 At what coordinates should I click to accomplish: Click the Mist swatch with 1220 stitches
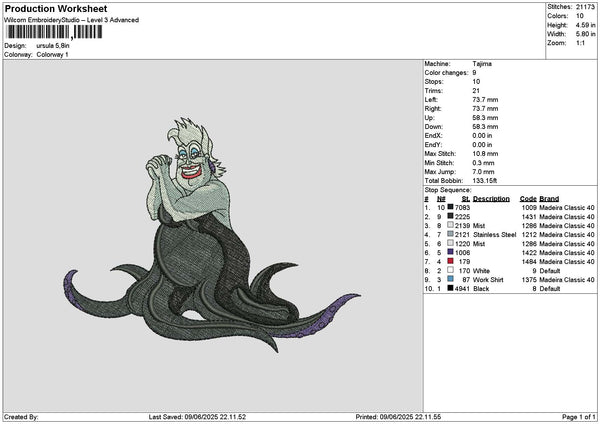[450, 243]
